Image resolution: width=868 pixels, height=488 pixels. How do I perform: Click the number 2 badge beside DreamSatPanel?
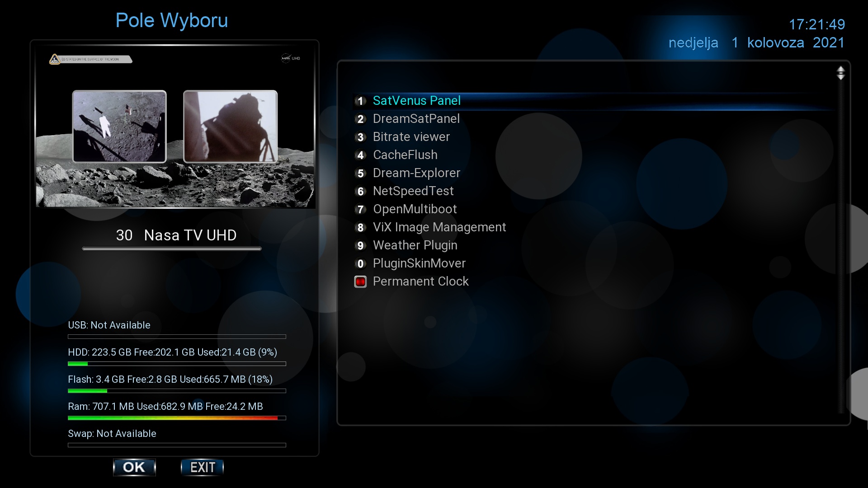coord(360,119)
